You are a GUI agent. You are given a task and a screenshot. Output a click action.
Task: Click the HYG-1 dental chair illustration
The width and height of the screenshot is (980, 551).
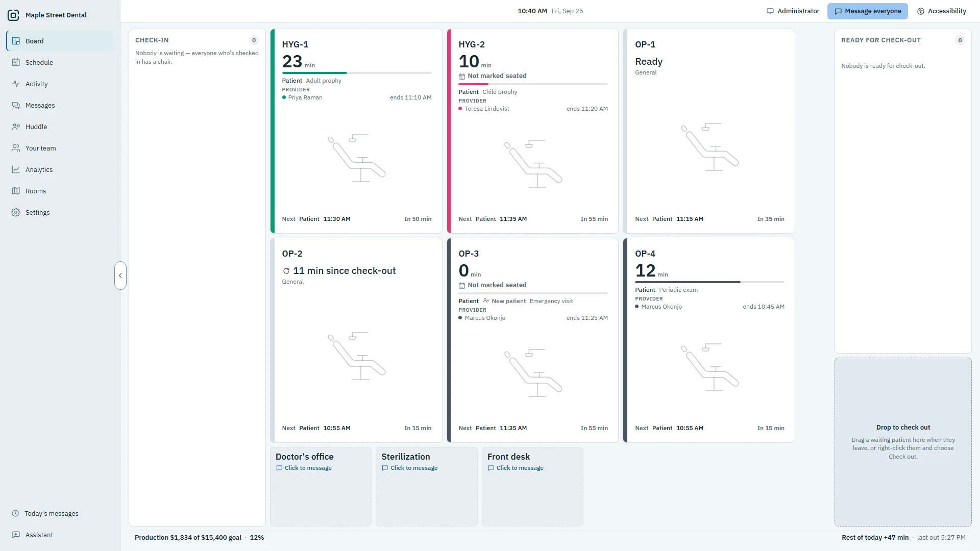pyautogui.click(x=357, y=158)
